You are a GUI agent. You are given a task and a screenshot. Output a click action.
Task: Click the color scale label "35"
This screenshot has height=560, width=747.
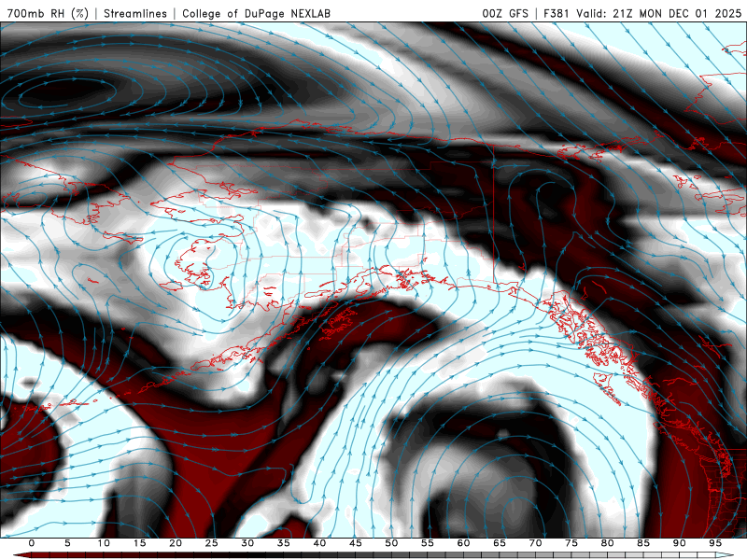point(284,543)
